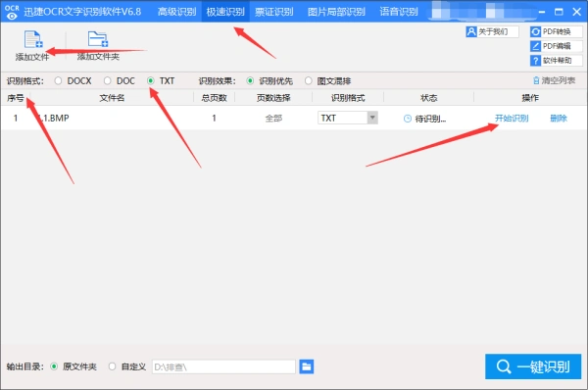Expand the TXT format dropdown for 1.BMP
588x390 pixels.
pos(372,118)
